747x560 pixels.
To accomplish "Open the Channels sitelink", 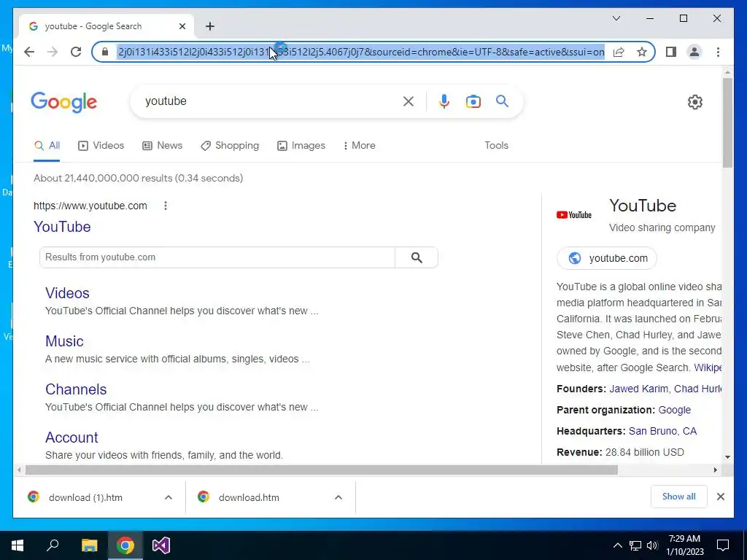I will [x=76, y=389].
